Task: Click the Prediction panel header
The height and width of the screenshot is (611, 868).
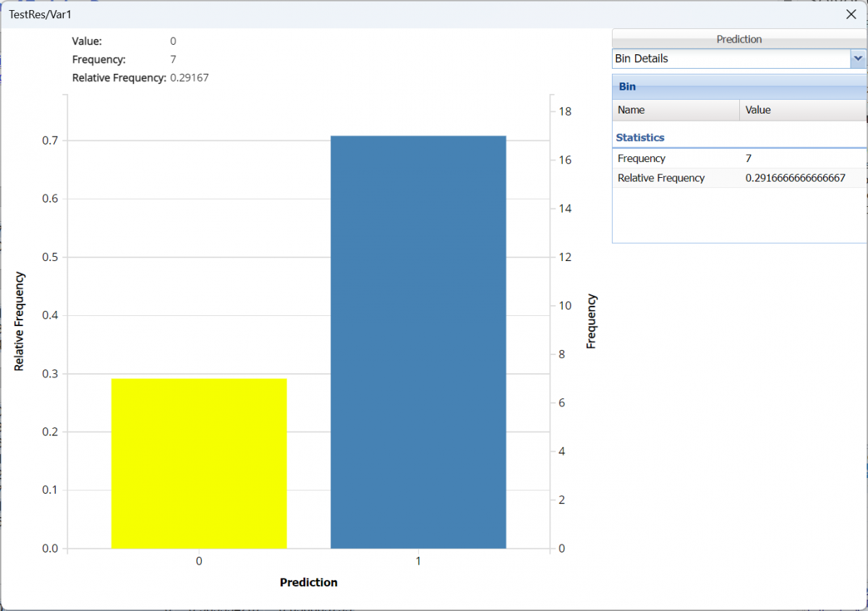Action: (x=739, y=40)
